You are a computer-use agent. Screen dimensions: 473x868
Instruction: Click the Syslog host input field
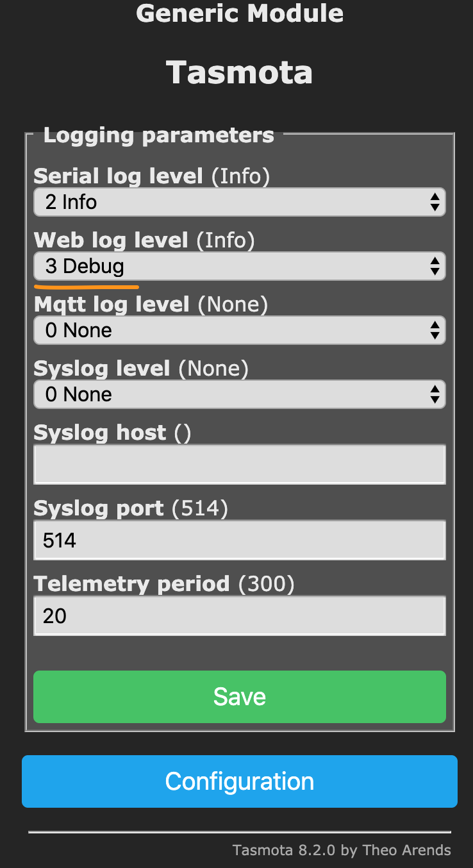tap(239, 464)
